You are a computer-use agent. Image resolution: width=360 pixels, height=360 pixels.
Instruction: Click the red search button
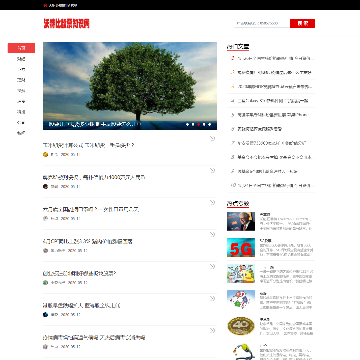302,23
